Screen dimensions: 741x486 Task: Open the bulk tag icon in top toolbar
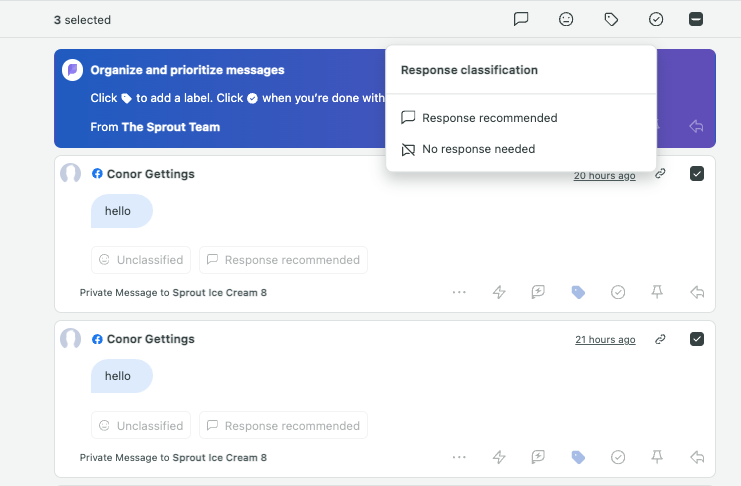[x=611, y=19]
